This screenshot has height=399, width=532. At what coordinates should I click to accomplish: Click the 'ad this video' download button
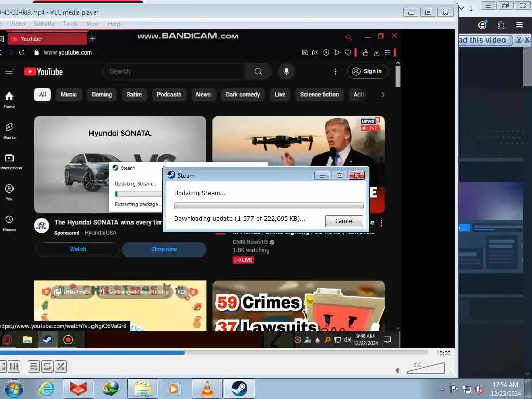[486, 40]
